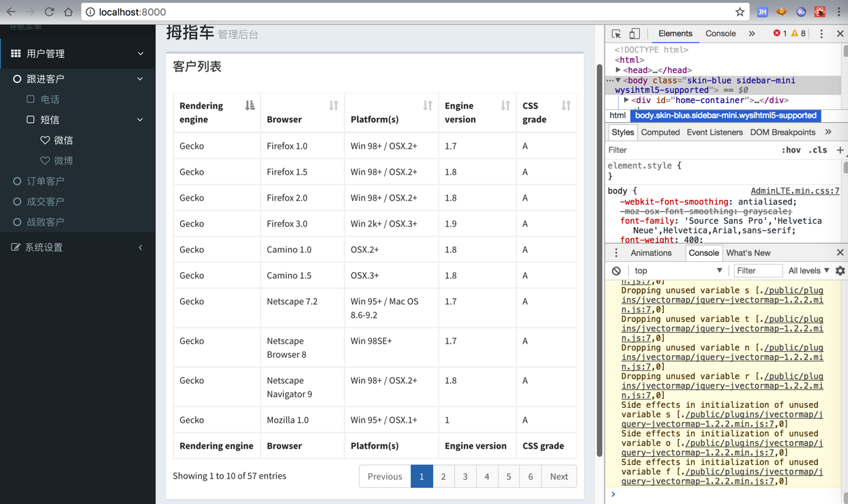Click the html breadcrumb in Elements

coord(617,116)
